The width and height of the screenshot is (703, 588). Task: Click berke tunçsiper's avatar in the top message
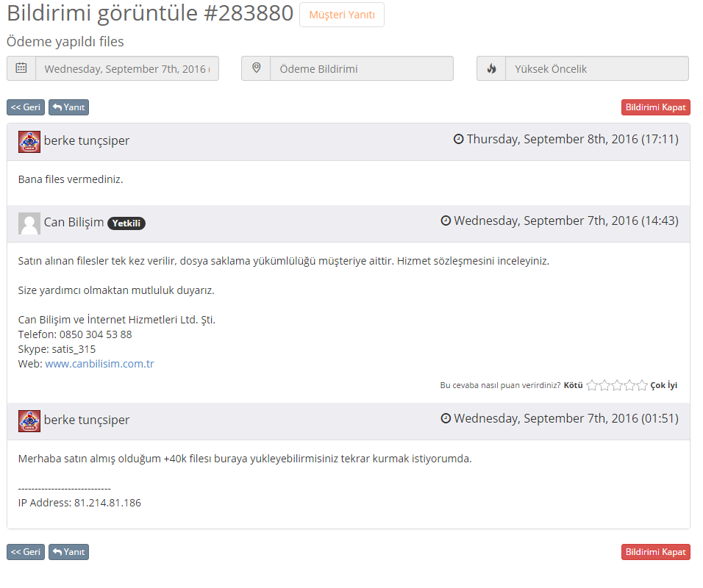tap(29, 142)
